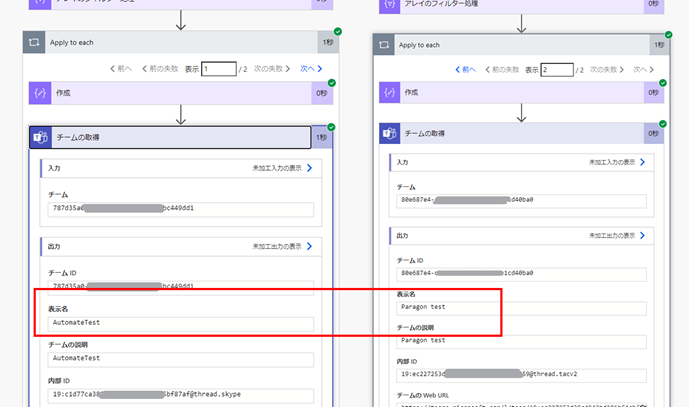Open 未加工入力の表示 in left flow
This screenshot has width=689, height=407.
282,168
